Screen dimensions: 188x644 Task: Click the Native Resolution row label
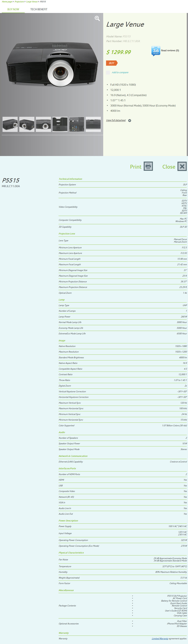(67, 346)
